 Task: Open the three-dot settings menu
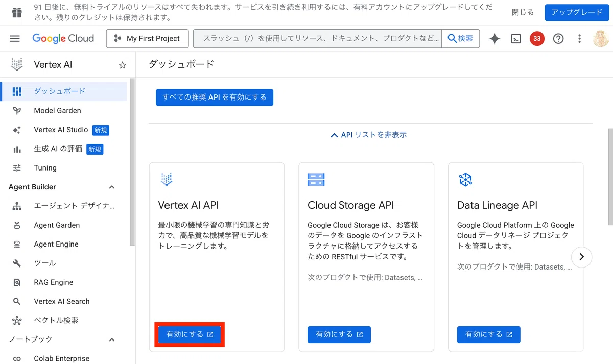click(x=579, y=38)
